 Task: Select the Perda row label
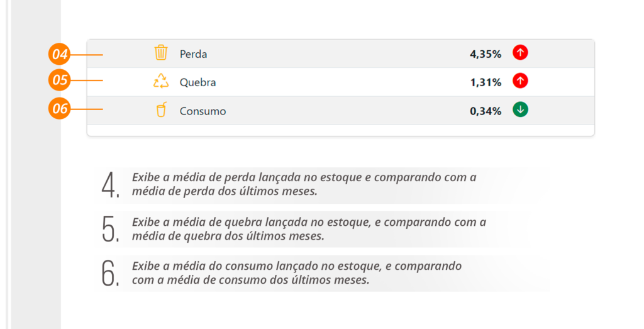tap(194, 54)
